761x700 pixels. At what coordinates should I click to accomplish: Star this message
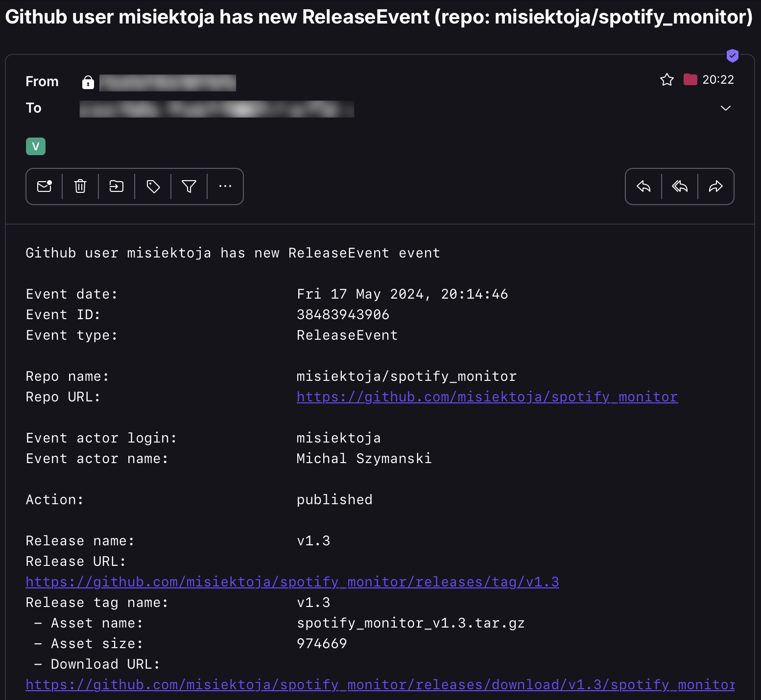pyautogui.click(x=667, y=80)
